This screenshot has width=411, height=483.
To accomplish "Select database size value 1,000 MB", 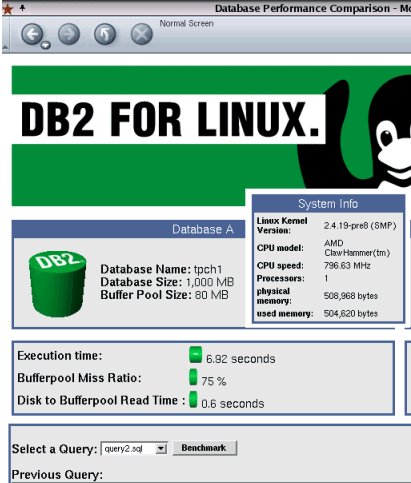I will 210,282.
